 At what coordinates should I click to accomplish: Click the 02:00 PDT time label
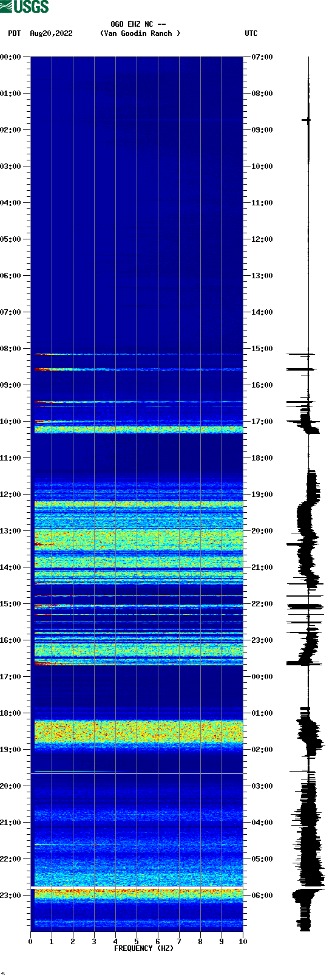[10, 130]
